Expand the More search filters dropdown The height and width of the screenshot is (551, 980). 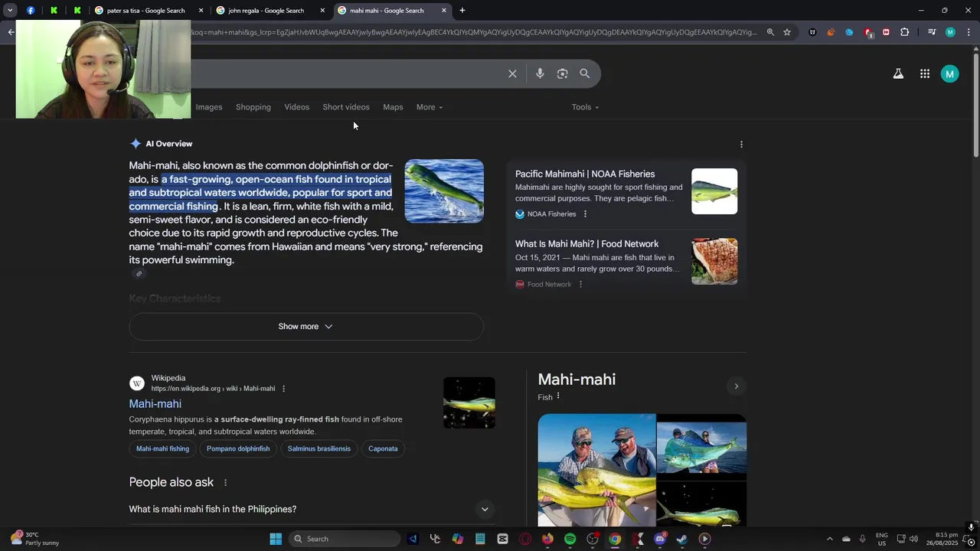coord(430,107)
